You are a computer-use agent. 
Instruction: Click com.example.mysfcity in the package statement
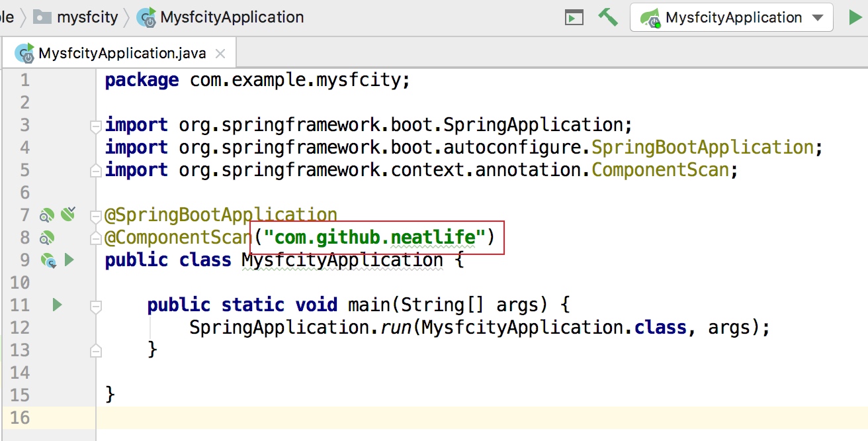coord(295,81)
